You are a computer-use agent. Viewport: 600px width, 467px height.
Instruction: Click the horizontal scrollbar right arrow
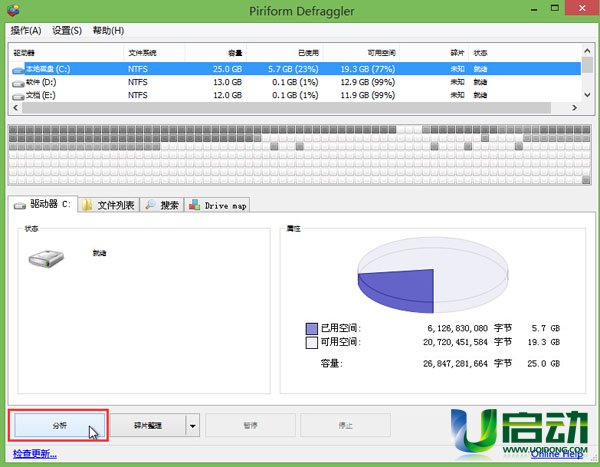[x=574, y=108]
